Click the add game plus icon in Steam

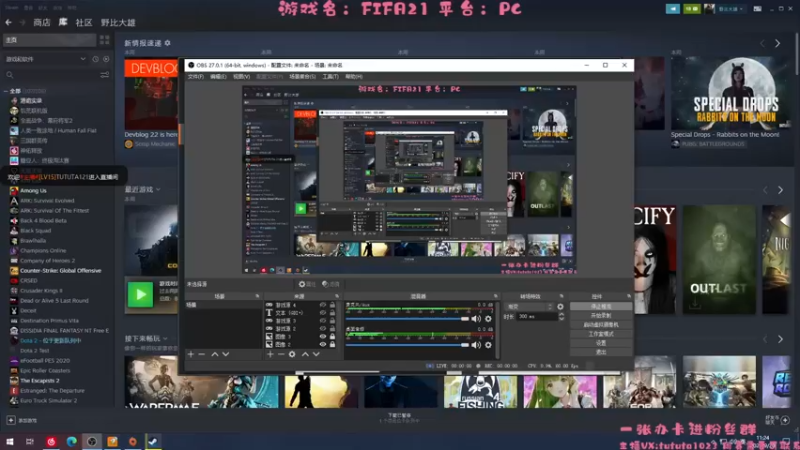click(11, 420)
